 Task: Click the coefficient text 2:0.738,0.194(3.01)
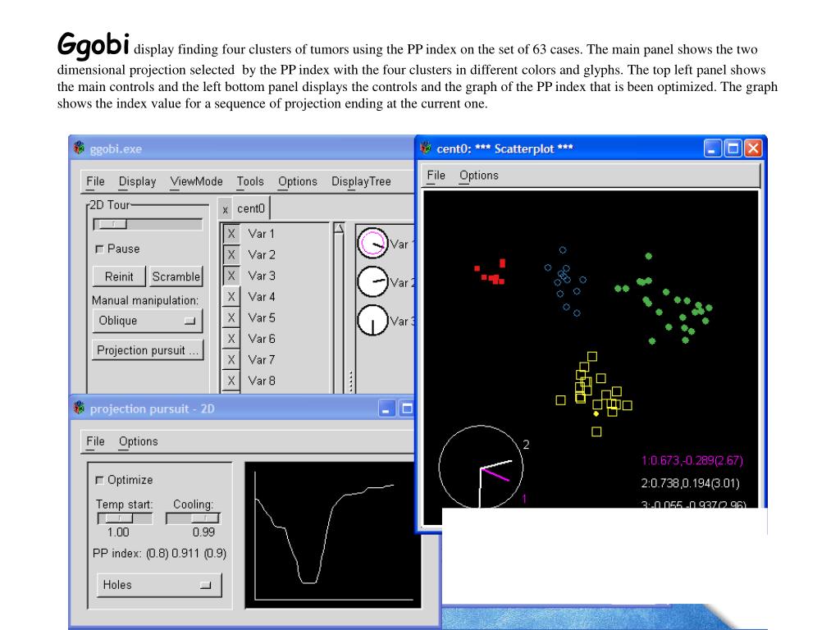click(x=690, y=483)
